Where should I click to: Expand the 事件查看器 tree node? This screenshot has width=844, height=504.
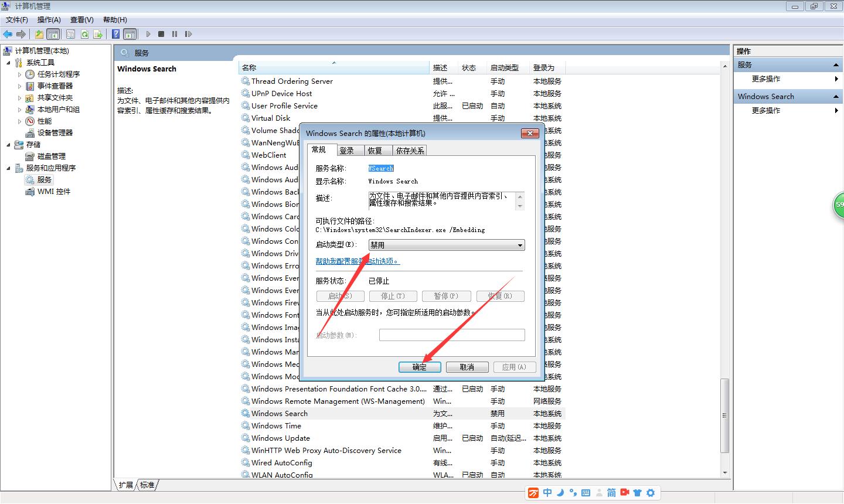[x=19, y=86]
